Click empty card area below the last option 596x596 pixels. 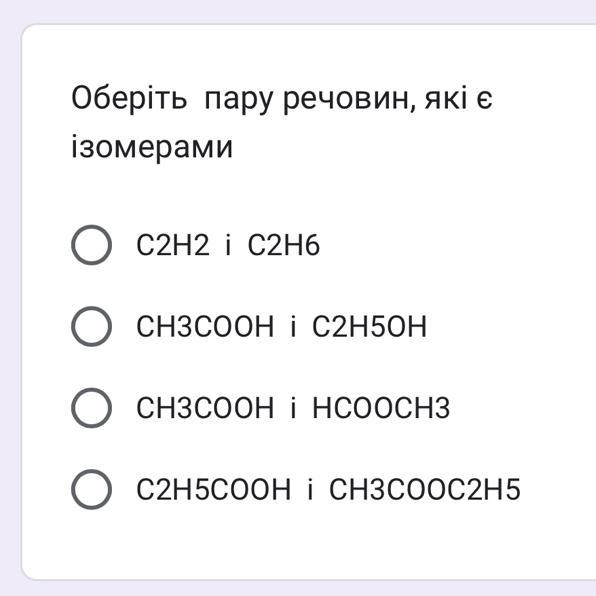click(x=304, y=547)
